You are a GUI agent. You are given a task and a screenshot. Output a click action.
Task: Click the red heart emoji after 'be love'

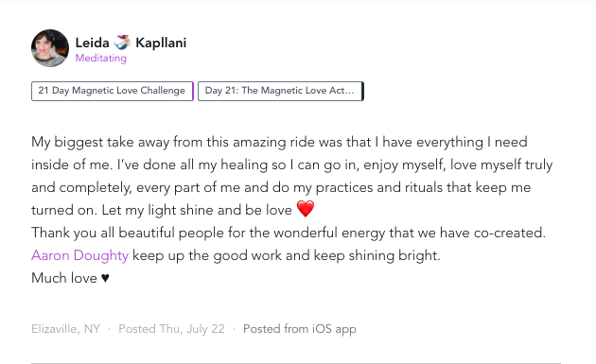coord(306,209)
